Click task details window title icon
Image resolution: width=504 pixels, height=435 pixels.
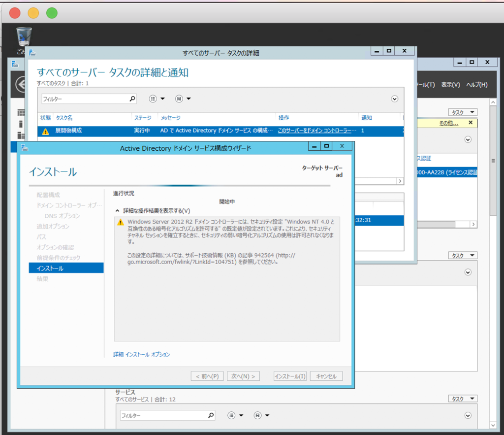(x=32, y=52)
